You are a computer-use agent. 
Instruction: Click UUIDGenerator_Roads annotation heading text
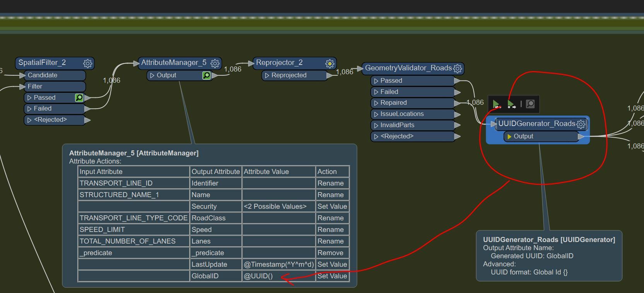(549, 240)
